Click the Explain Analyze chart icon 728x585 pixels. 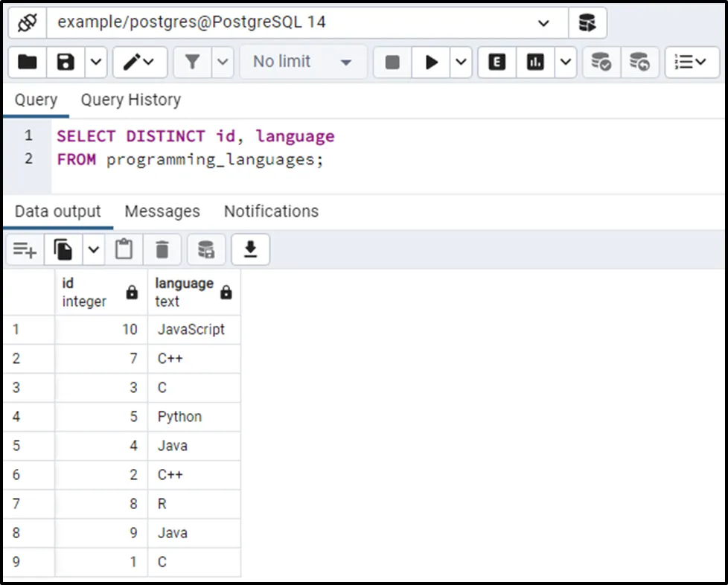tap(535, 62)
